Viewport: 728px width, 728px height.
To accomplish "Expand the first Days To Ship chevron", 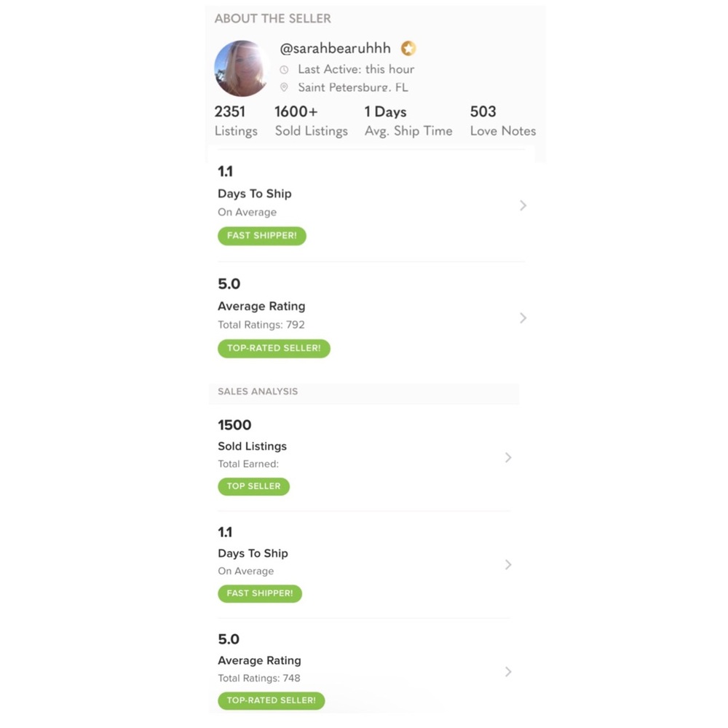I will point(523,205).
